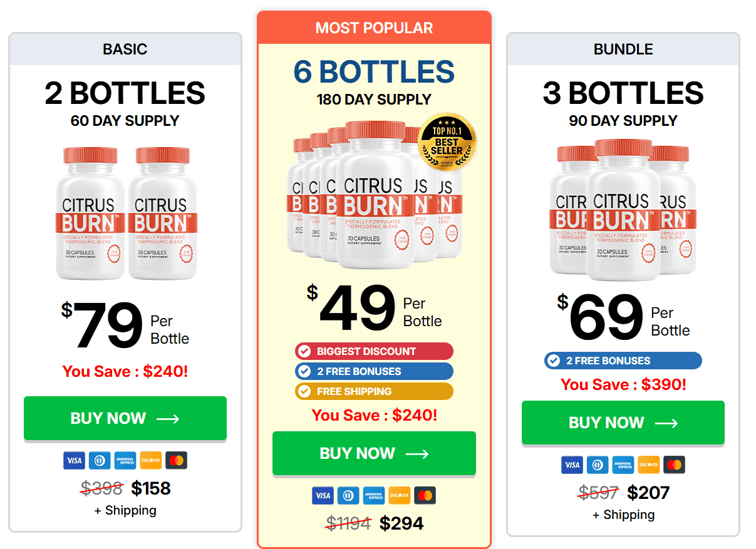Click the Top No.1 Best Seller badge
This screenshot has width=756, height=549.
(x=448, y=143)
